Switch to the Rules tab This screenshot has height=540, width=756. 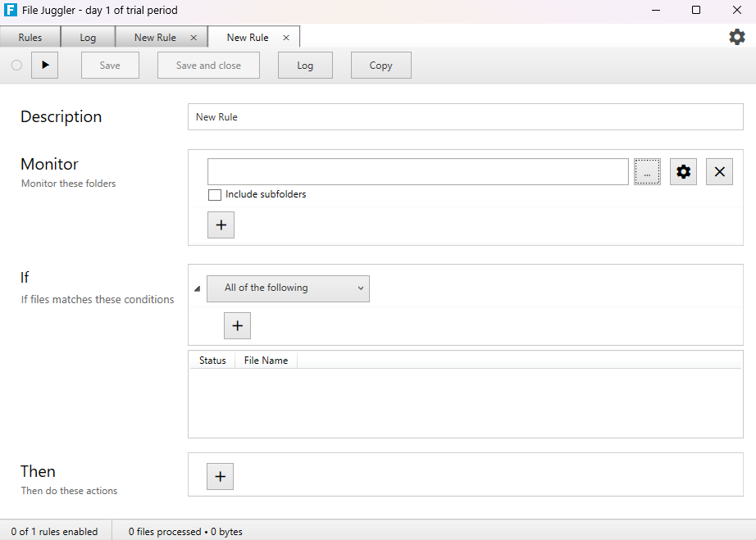[x=30, y=38]
